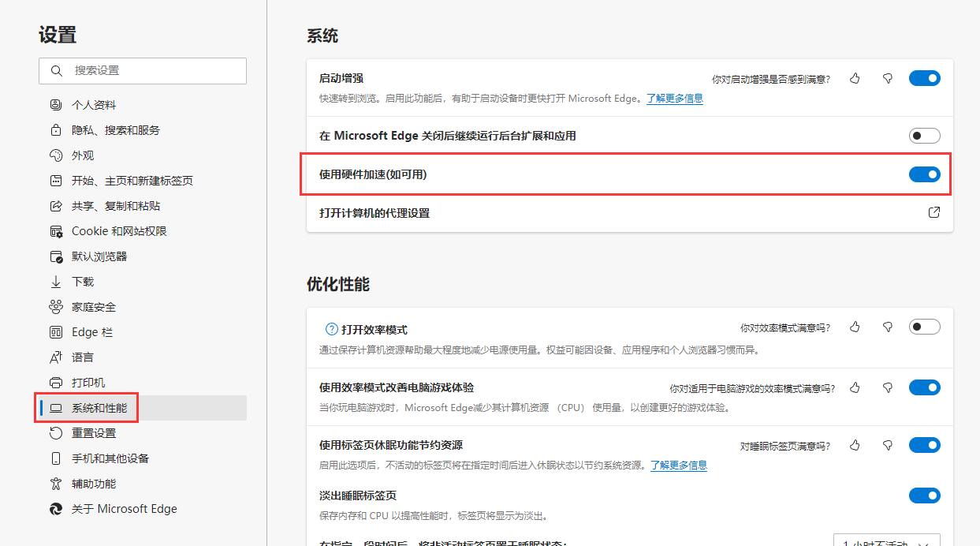Click the 设置 page title
This screenshot has height=546, width=980.
click(x=58, y=35)
